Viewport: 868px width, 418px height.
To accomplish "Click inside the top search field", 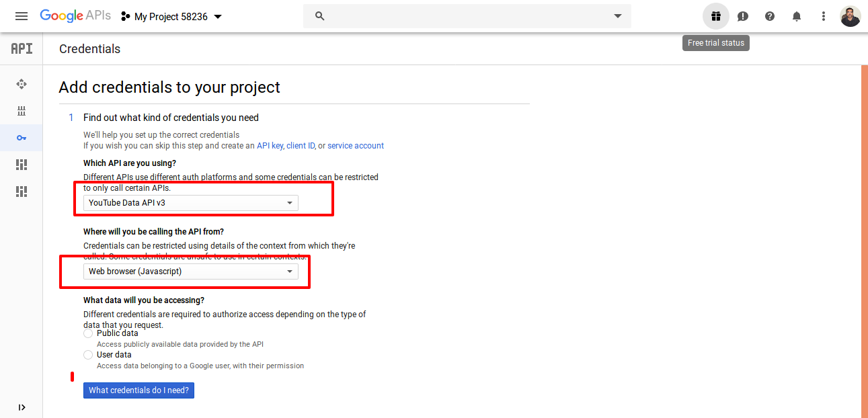I will (x=467, y=16).
